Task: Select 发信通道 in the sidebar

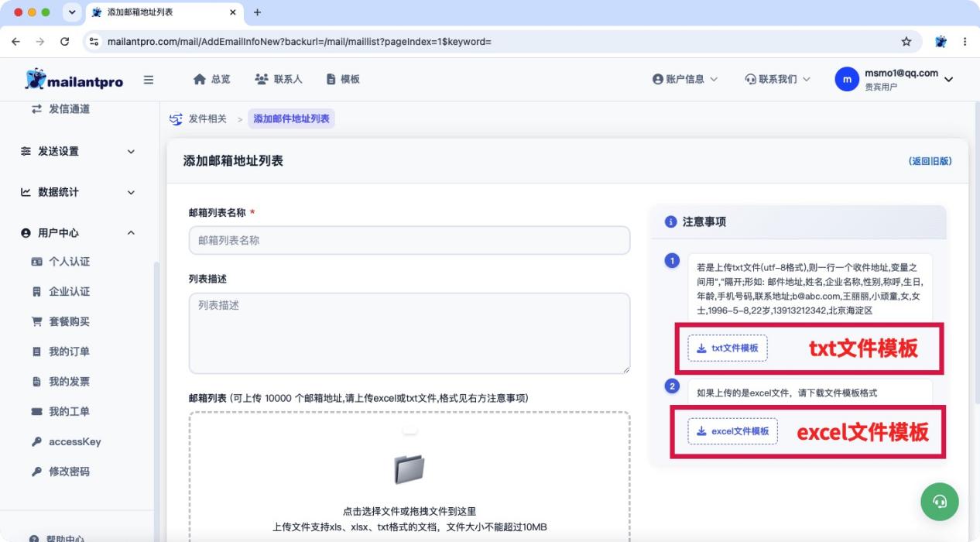Action: click(69, 109)
